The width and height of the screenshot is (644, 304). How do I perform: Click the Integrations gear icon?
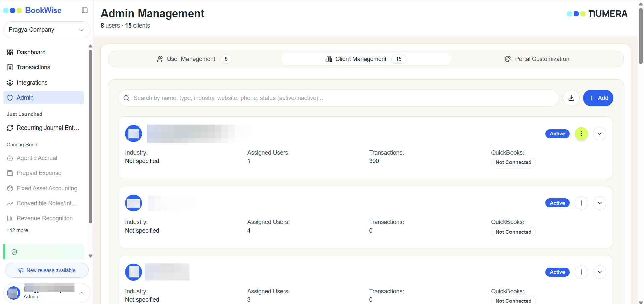(10, 83)
